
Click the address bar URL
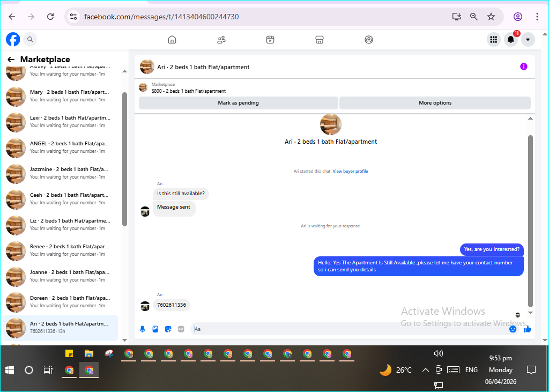coord(161,17)
